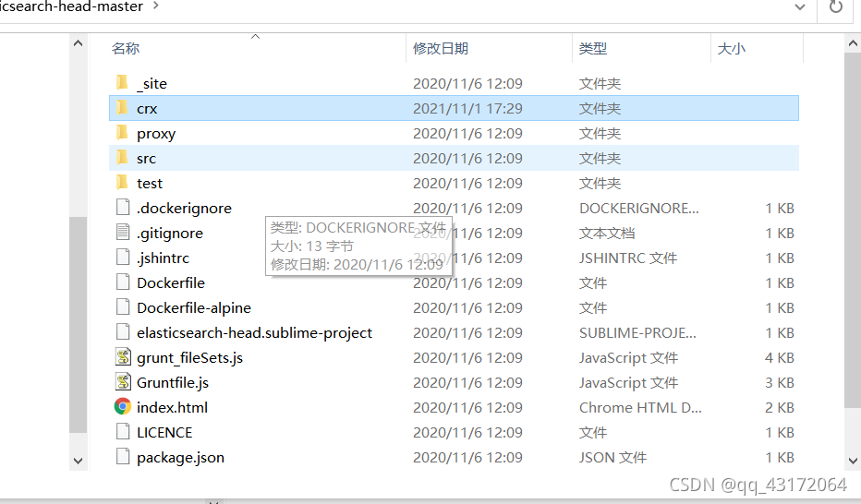Select the _site folder name
The width and height of the screenshot is (861, 504).
point(152,83)
